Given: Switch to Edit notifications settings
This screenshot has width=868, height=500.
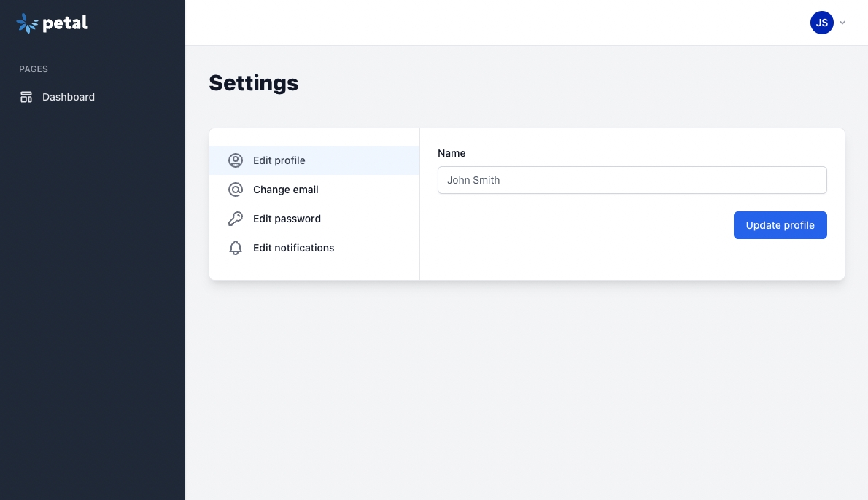Looking at the screenshot, I should tap(293, 248).
